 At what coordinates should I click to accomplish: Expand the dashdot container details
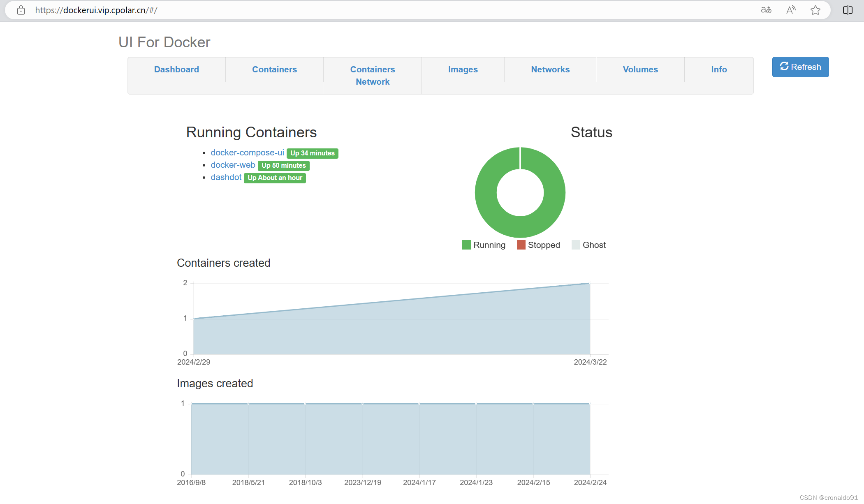pyautogui.click(x=226, y=178)
